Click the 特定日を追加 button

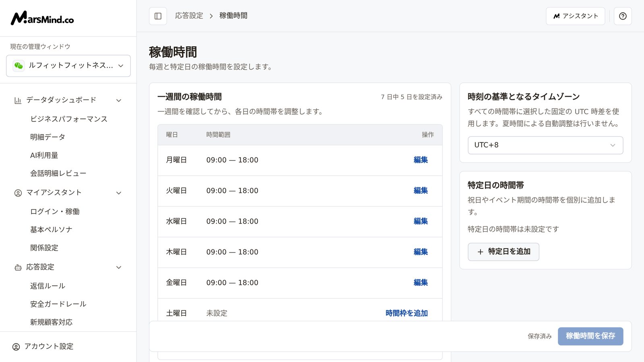(x=503, y=252)
